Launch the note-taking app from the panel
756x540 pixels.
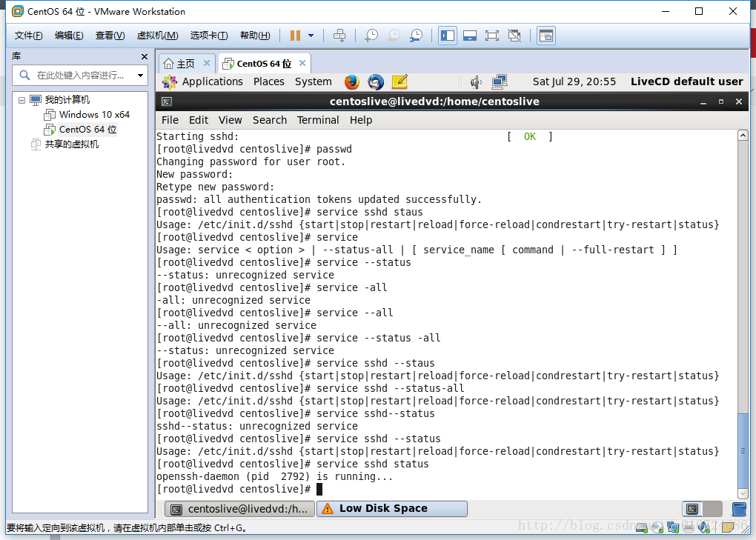pyautogui.click(x=399, y=82)
